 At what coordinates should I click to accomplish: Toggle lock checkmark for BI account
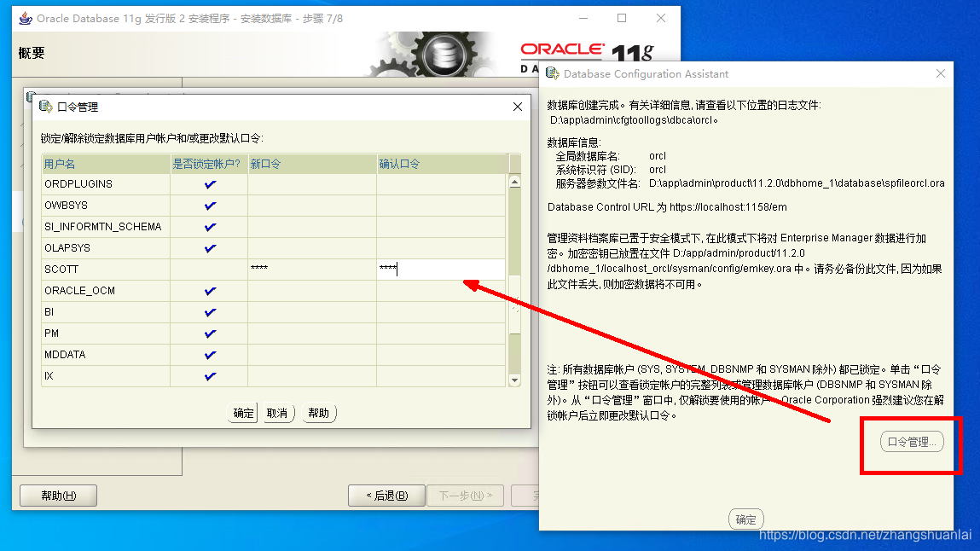click(x=210, y=312)
